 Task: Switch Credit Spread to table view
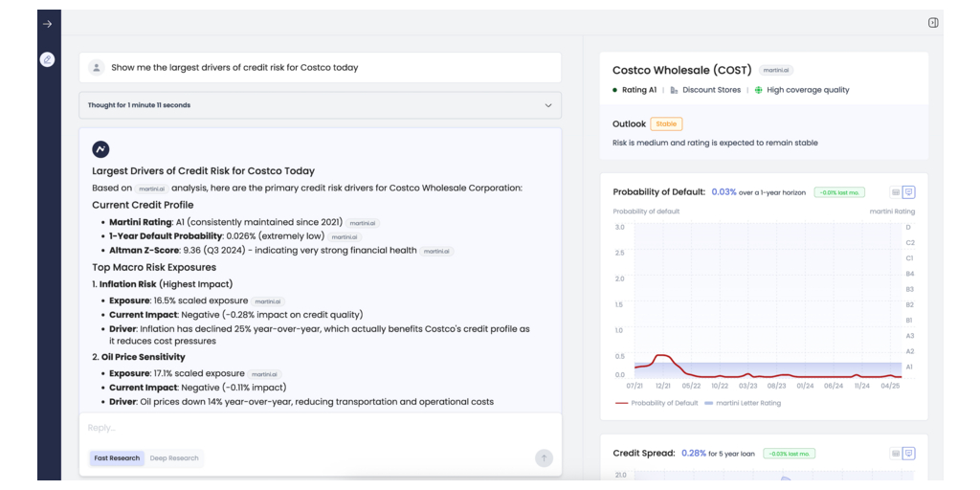point(896,454)
